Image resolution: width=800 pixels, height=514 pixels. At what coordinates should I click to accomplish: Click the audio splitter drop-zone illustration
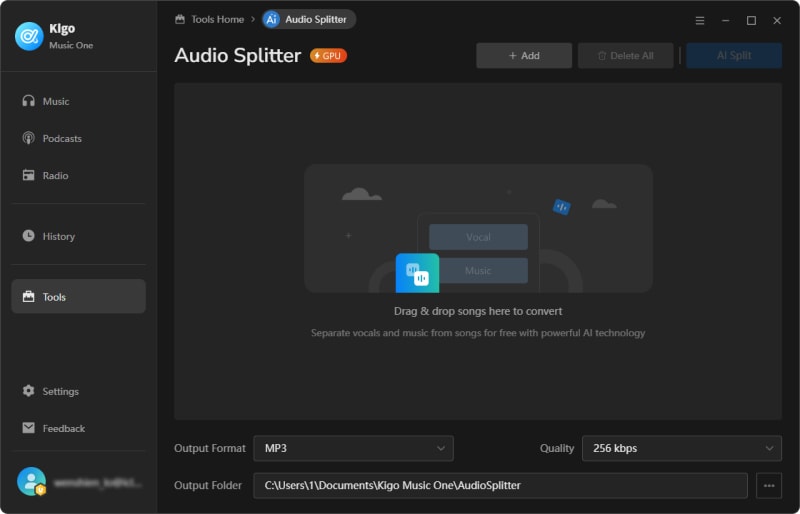coord(478,229)
